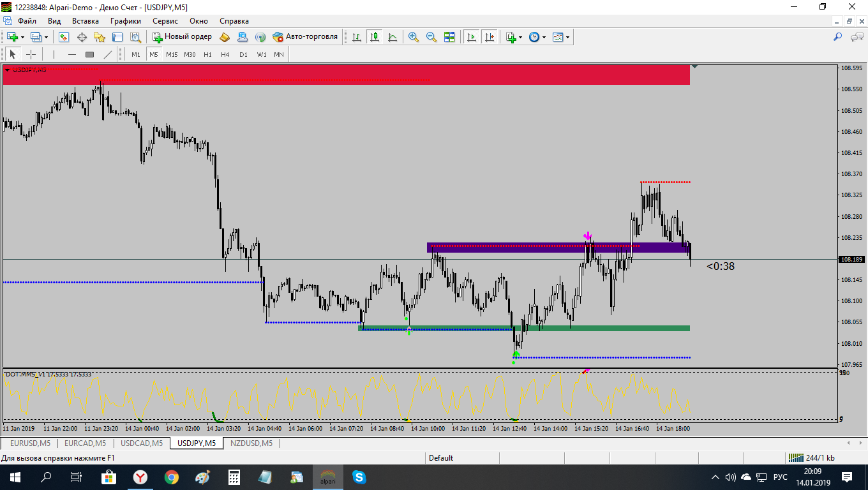Viewport: 868px width, 490px height.
Task: Switch to the NZDUSD,M5 chart tab
Action: point(251,443)
